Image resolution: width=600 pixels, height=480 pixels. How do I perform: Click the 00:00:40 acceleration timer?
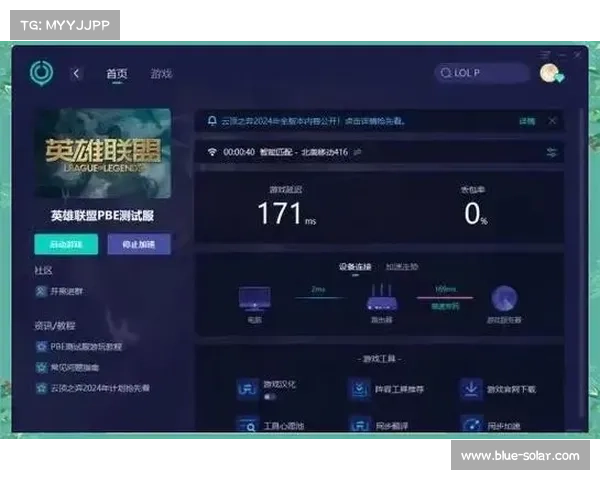coord(239,152)
